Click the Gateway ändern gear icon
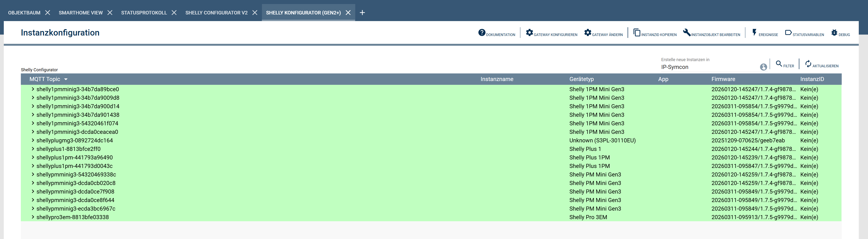868x239 pixels. (x=588, y=33)
